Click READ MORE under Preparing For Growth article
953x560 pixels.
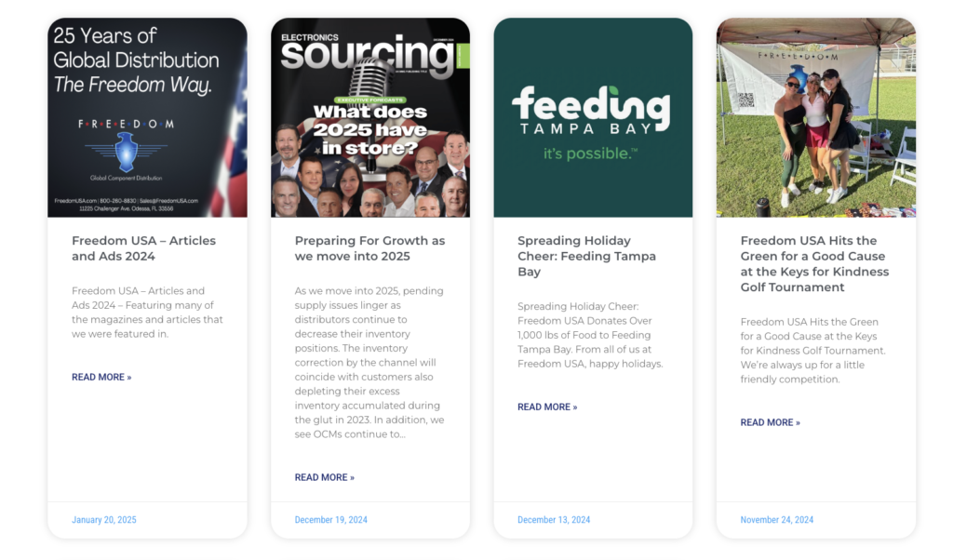pyautogui.click(x=325, y=477)
